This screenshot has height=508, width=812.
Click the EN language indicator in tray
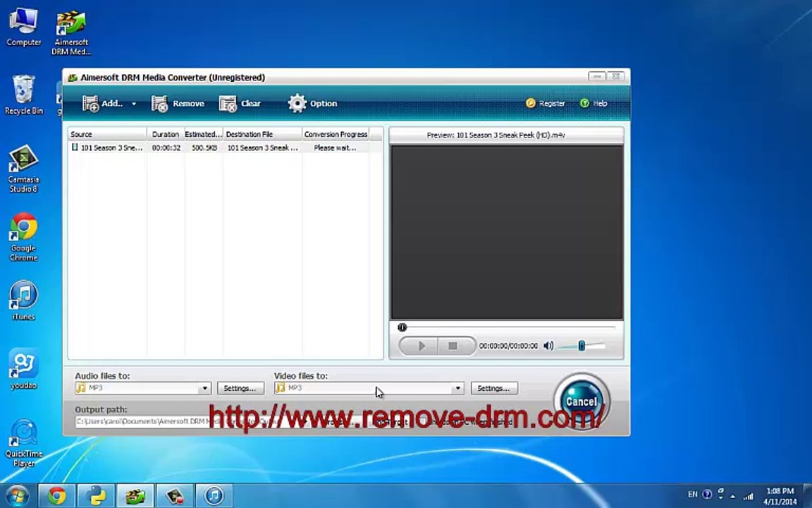pyautogui.click(x=692, y=495)
